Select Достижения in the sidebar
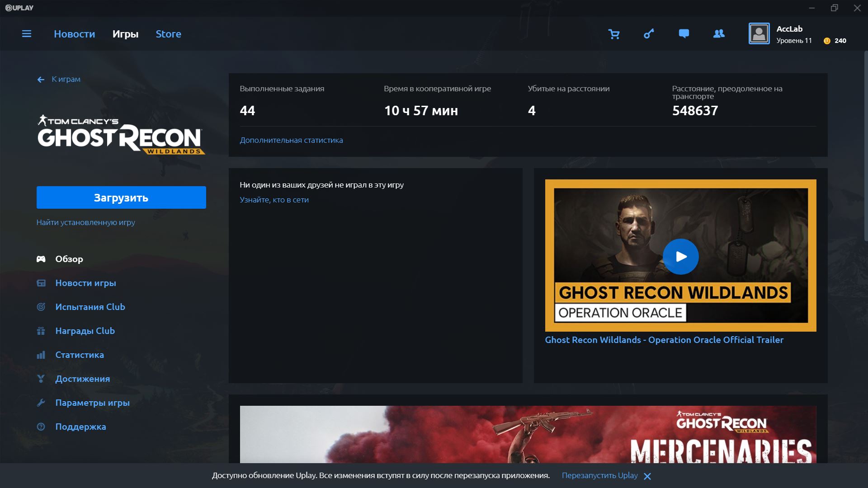 click(x=83, y=379)
